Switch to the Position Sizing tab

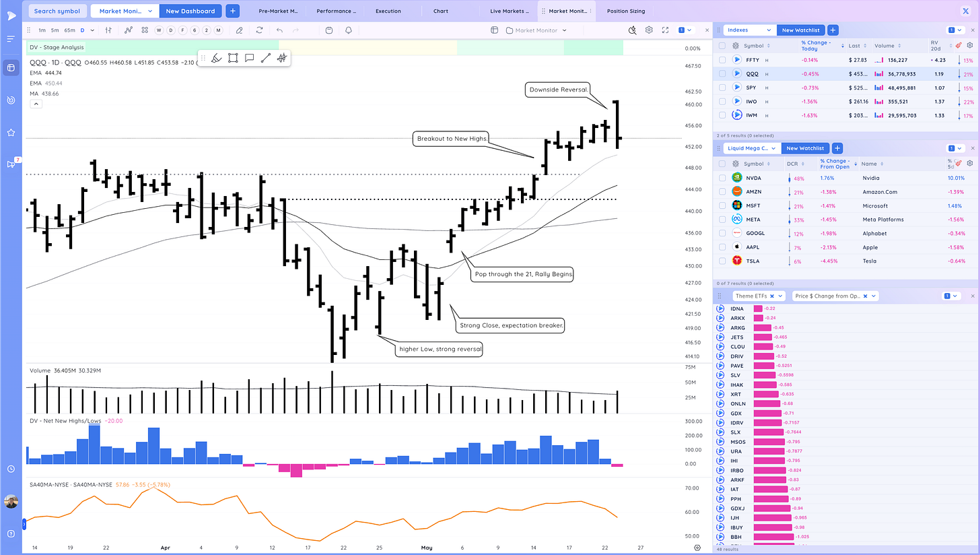tap(626, 11)
